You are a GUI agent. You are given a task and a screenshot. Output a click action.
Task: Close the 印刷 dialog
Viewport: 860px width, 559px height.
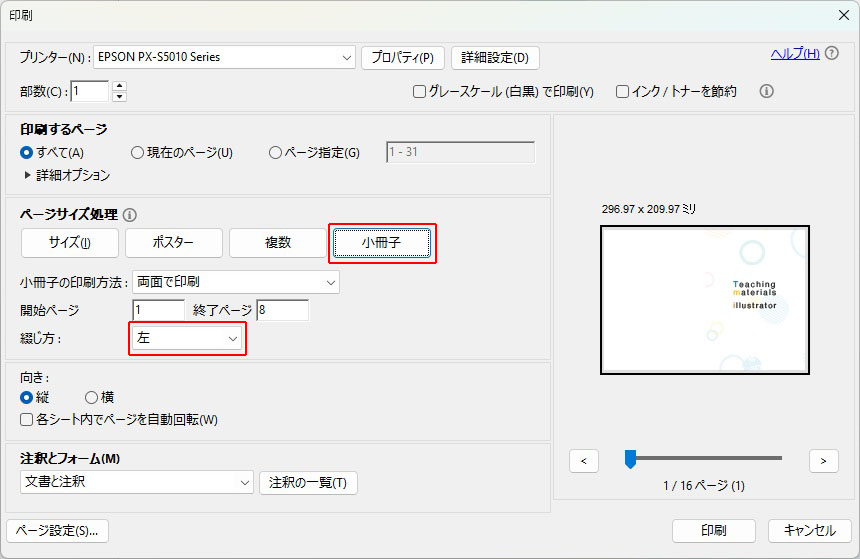click(844, 15)
